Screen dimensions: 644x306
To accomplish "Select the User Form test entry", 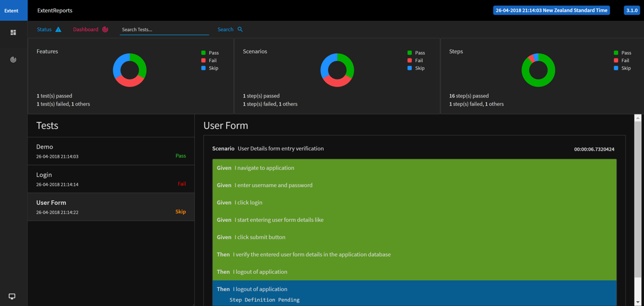I will click(x=111, y=207).
